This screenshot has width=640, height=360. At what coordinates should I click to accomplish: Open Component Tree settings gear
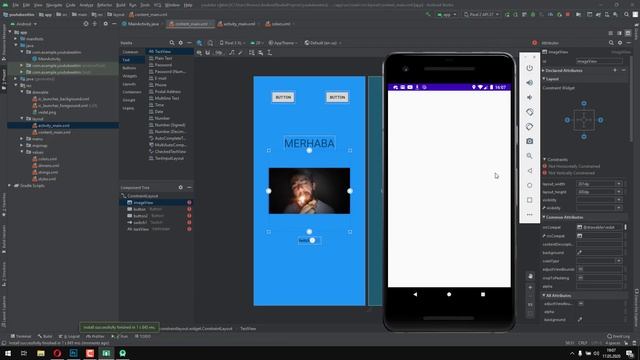[181, 187]
